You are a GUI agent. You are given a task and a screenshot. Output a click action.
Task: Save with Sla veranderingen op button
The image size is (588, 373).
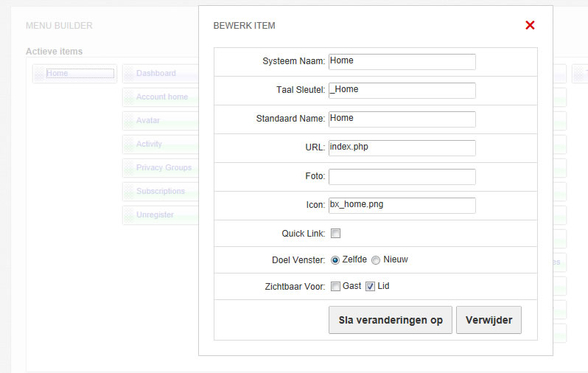[x=391, y=320]
